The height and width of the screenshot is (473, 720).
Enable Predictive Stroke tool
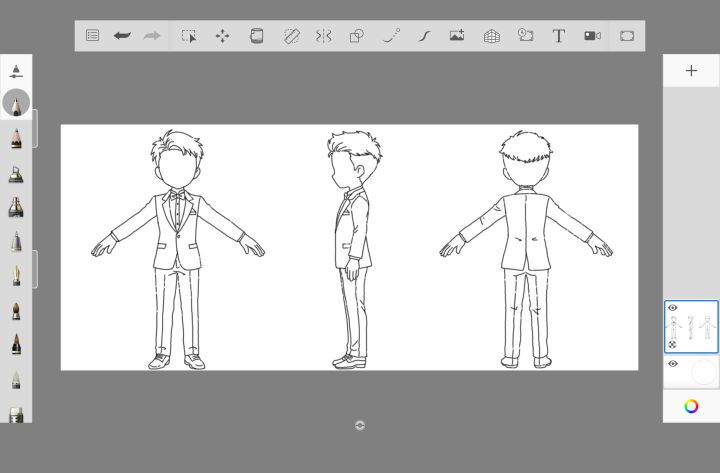391,36
